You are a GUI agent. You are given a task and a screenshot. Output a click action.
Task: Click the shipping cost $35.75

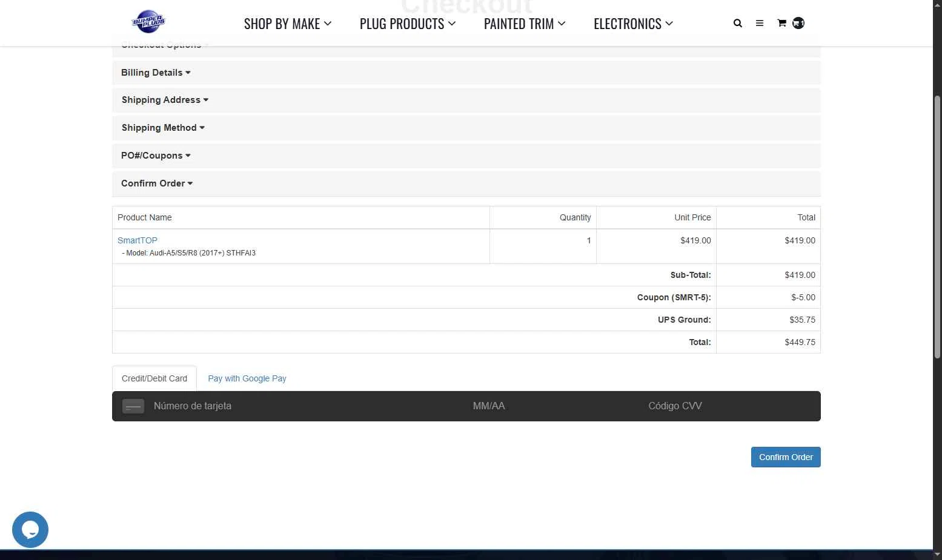[802, 320]
